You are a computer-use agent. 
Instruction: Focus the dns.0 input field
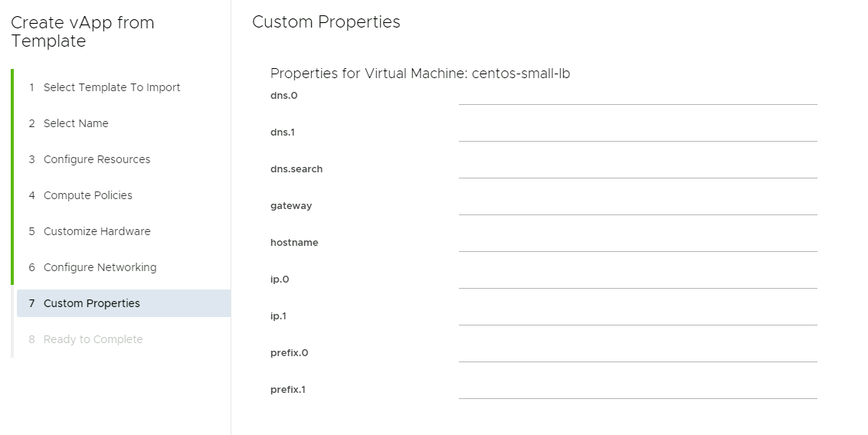637,95
